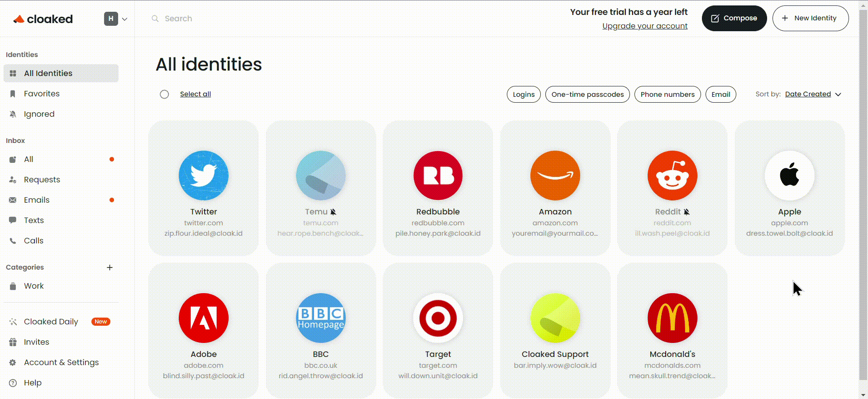Click the Twitter bird identity icon
The height and width of the screenshot is (399, 868).
pos(204,176)
